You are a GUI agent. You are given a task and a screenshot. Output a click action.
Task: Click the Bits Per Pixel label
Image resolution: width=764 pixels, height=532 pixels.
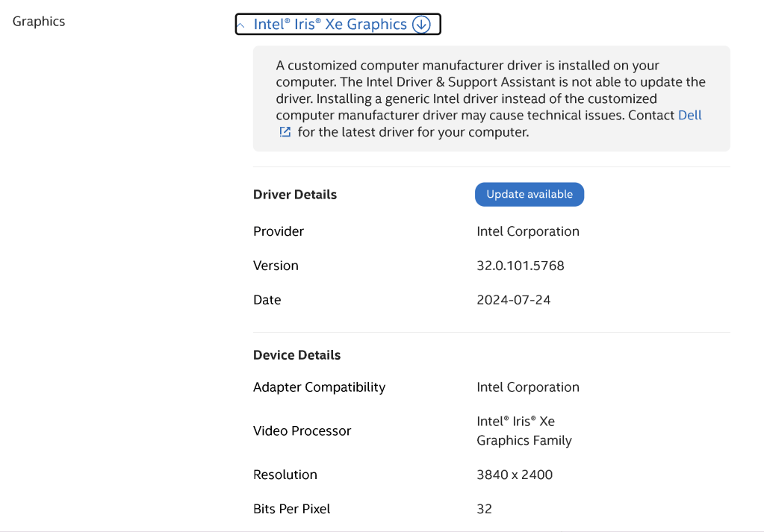pyautogui.click(x=291, y=509)
